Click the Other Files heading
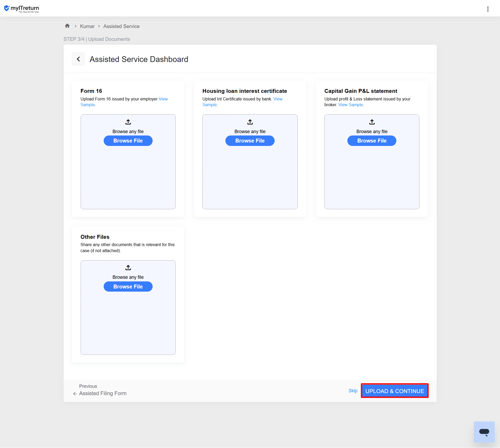This screenshot has height=448, width=500. 95,237
